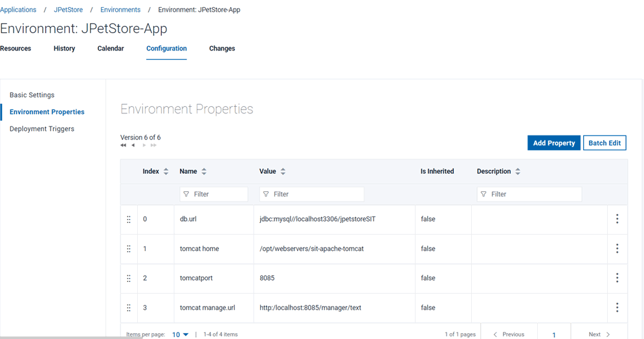The image size is (644, 339).
Task: Click Next page button
Action: pos(599,334)
